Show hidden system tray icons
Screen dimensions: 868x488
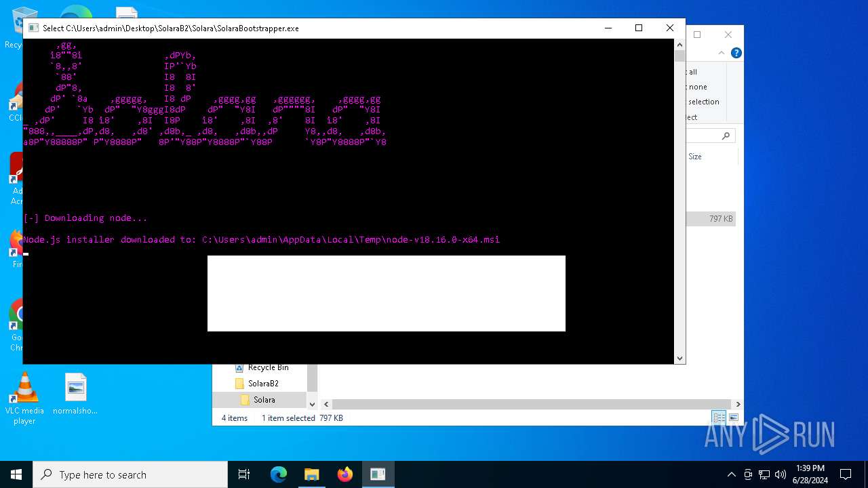(x=731, y=474)
